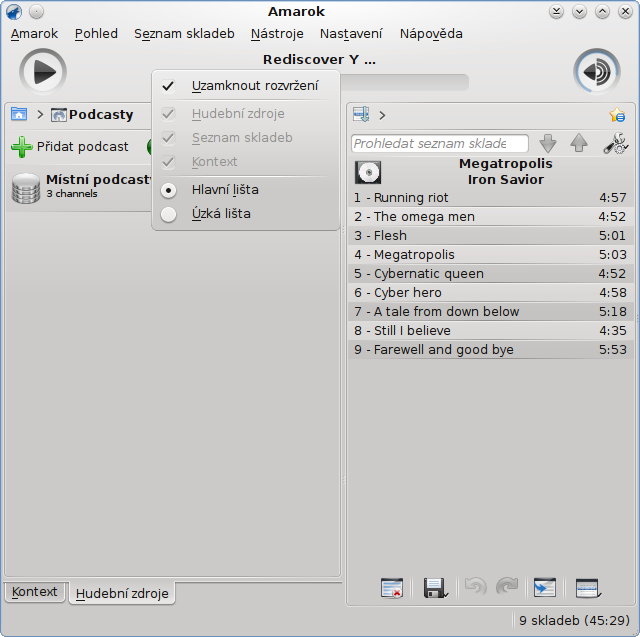Click the bookmark star icon in playlist

coord(617,115)
